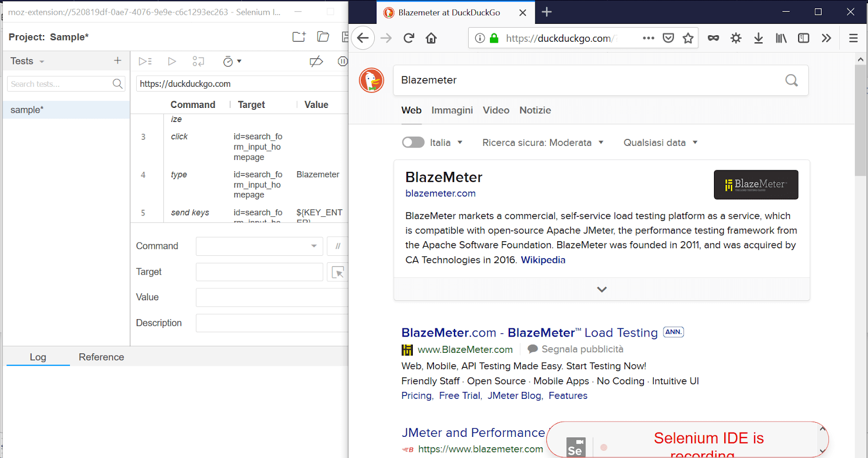Image resolution: width=868 pixels, height=458 pixels.
Task: Click the BlazeMeter logo thumbnail
Action: coord(756,185)
